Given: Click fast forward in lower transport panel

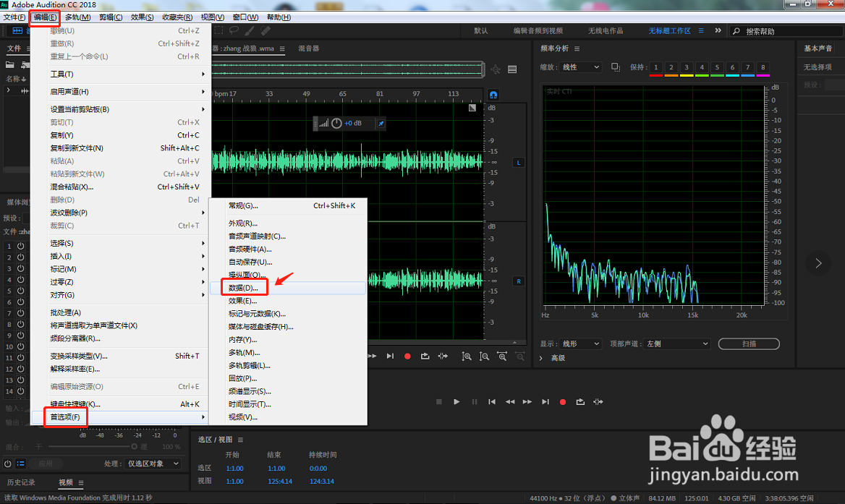Looking at the screenshot, I should 527,402.
